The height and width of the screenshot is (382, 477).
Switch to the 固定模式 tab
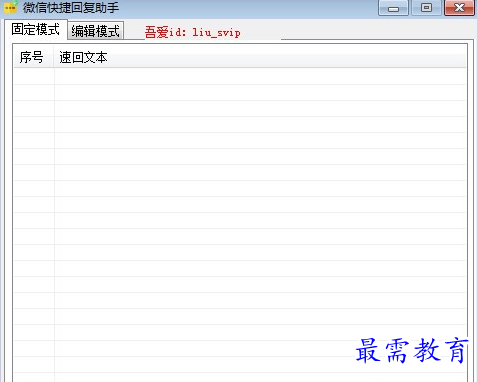36,29
